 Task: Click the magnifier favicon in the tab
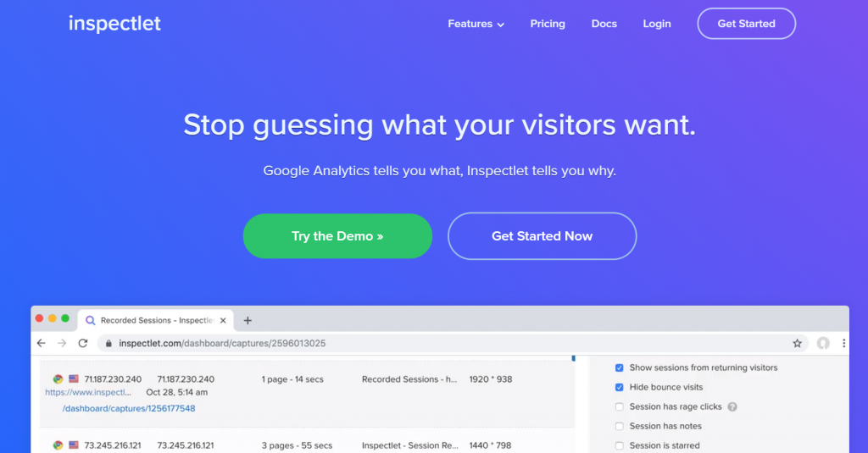pyautogui.click(x=90, y=320)
